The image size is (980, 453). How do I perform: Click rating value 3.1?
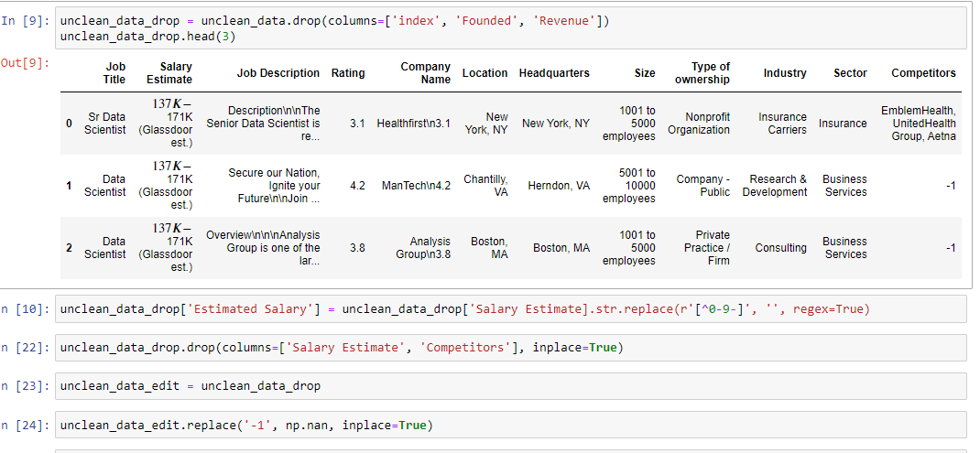coord(357,124)
